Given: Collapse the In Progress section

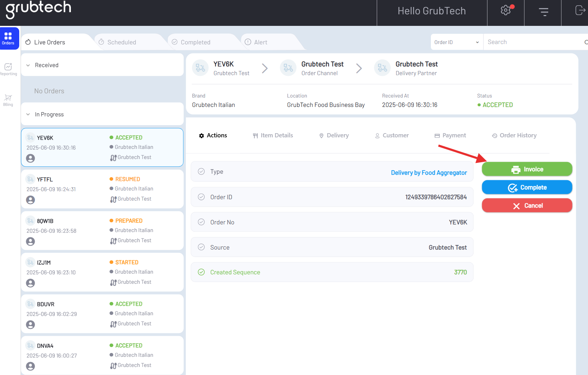Looking at the screenshot, I should click(28, 115).
